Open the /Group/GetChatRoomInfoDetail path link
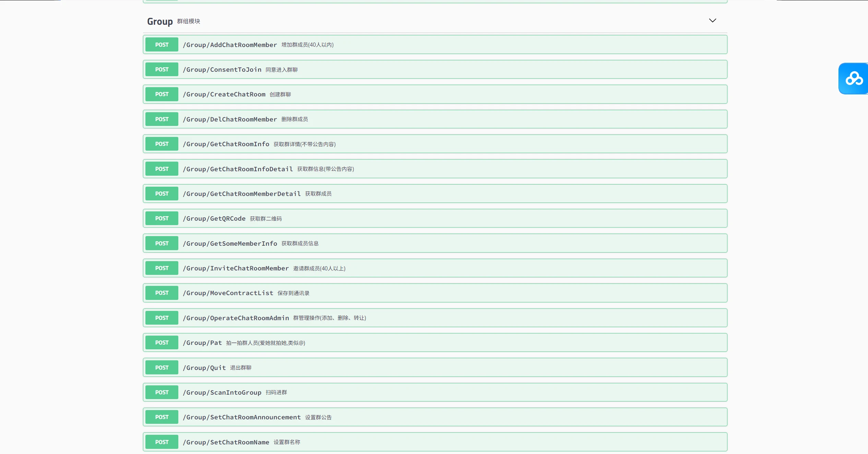Viewport: 868px width, 454px height. [x=238, y=169]
